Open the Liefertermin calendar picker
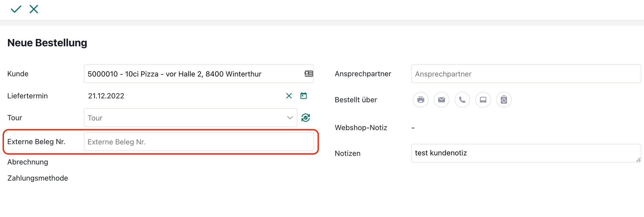 303,96
